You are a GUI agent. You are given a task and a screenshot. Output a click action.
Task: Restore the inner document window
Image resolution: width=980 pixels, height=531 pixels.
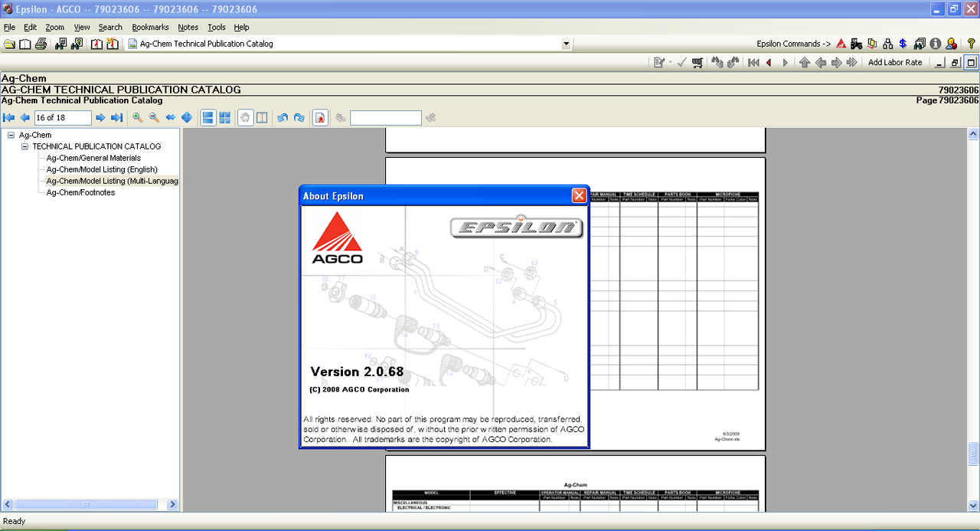(x=955, y=63)
